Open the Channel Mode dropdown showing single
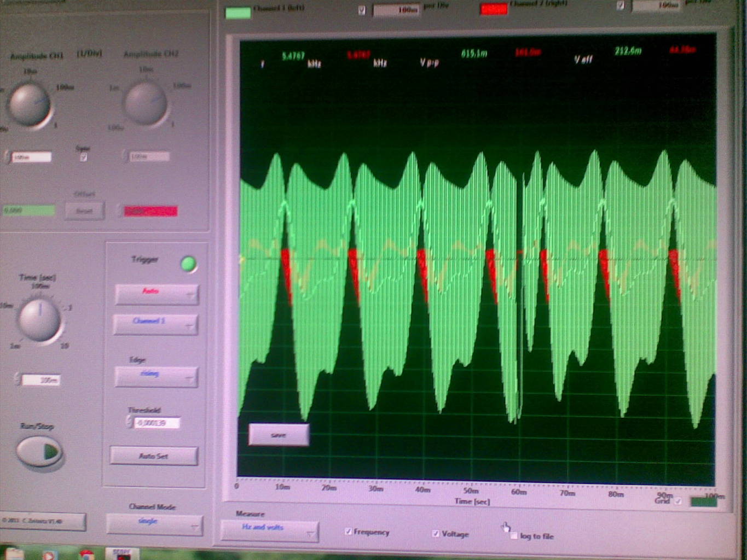 point(154,524)
